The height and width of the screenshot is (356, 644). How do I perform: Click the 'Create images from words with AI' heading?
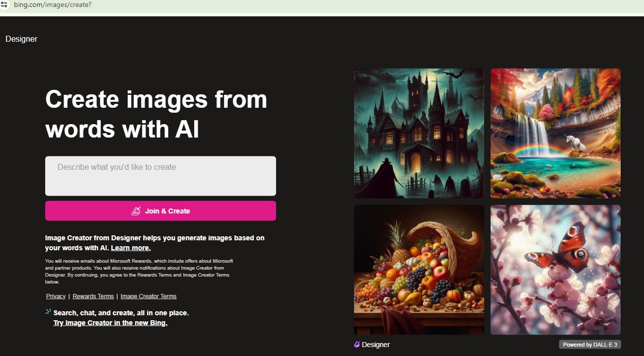(156, 114)
